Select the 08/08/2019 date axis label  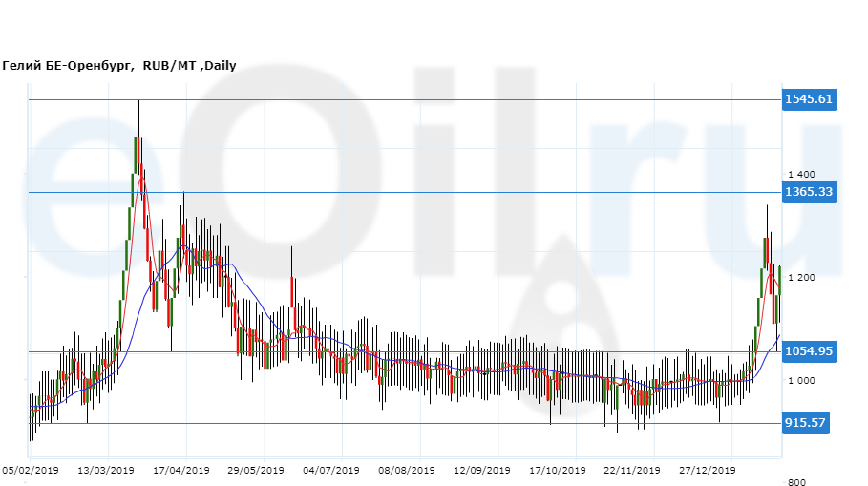click(406, 471)
